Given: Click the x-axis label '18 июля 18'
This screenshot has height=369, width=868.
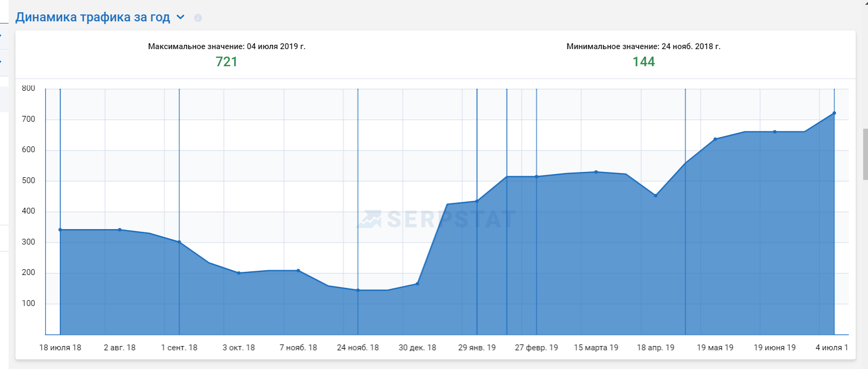Looking at the screenshot, I should (x=60, y=348).
